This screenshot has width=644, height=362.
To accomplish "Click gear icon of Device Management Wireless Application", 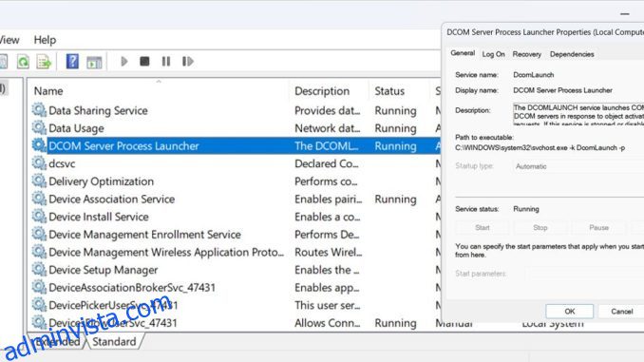I will [x=39, y=251].
